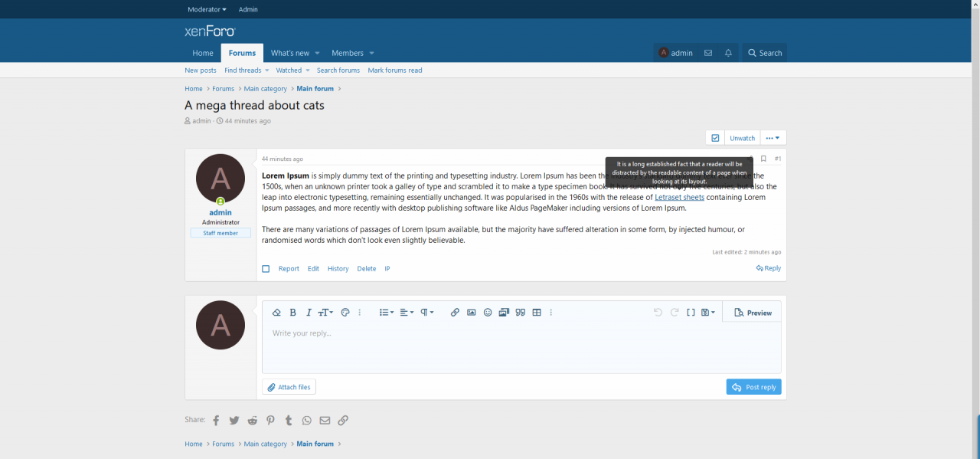Click the italic formatting icon
The image size is (980, 459).
pos(309,313)
